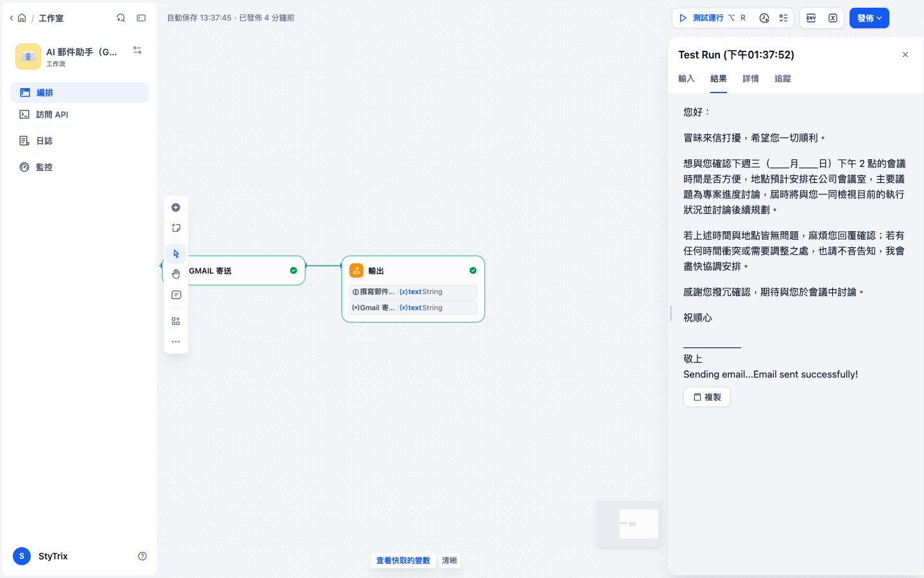Switch to the 詳情 tab
This screenshot has width=924, height=578.
tap(751, 79)
